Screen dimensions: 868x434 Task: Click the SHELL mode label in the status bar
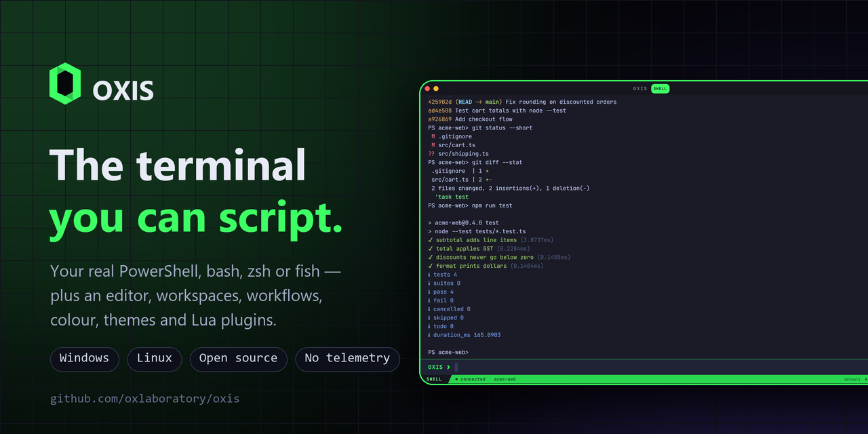434,379
